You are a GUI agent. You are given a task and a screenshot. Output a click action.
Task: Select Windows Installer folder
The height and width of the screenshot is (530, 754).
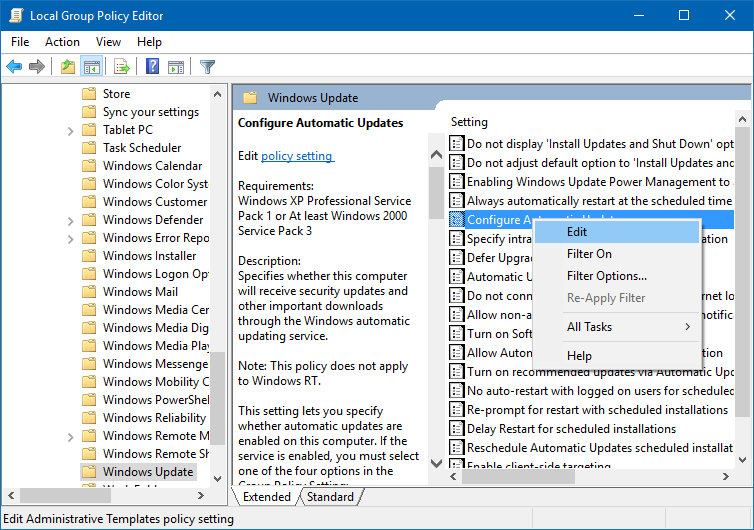[x=150, y=255]
